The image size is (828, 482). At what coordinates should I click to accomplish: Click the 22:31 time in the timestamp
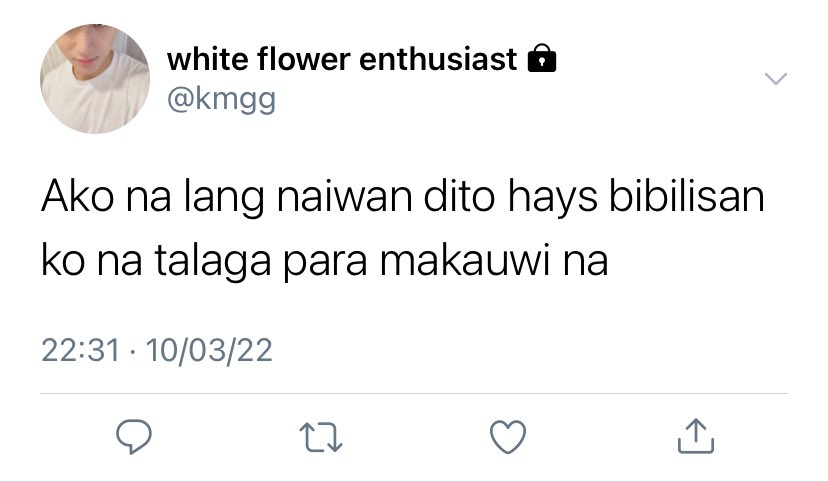pyautogui.click(x=81, y=350)
